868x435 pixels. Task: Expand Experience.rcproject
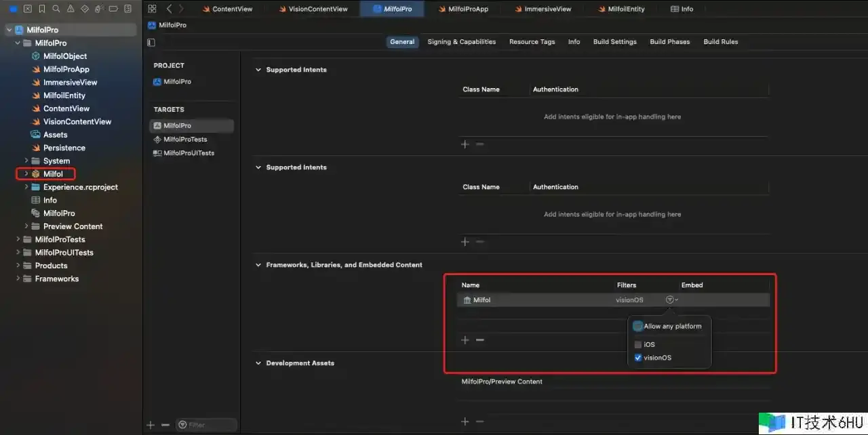click(26, 187)
